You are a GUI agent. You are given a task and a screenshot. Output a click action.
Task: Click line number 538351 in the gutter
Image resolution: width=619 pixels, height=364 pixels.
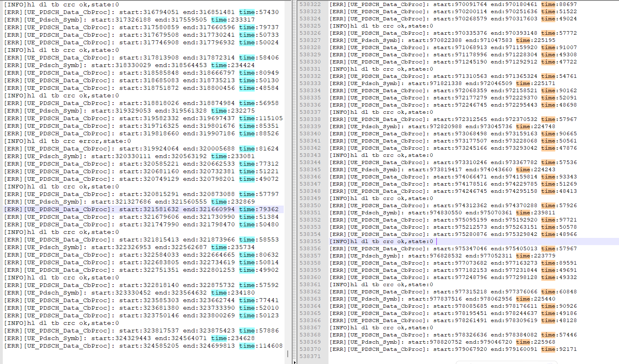click(310, 213)
